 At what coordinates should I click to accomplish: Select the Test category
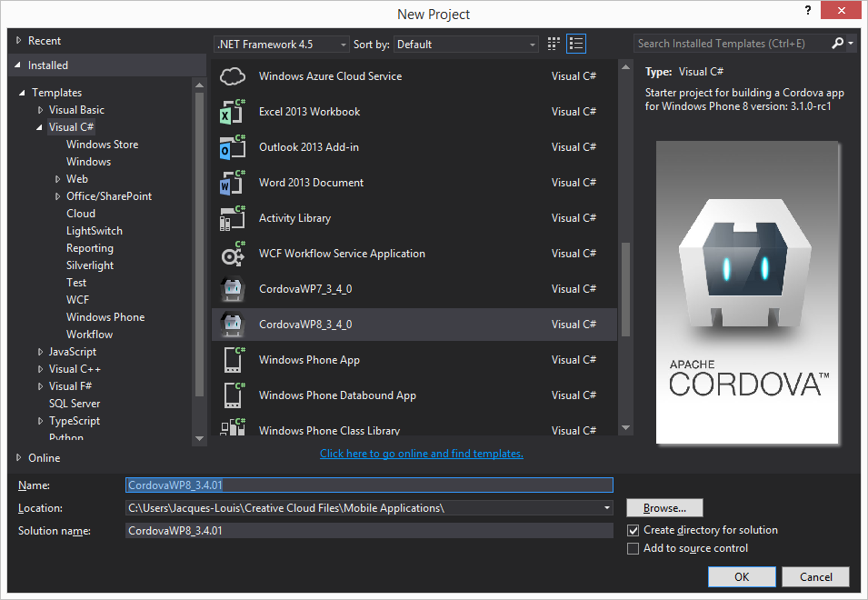pyautogui.click(x=76, y=283)
